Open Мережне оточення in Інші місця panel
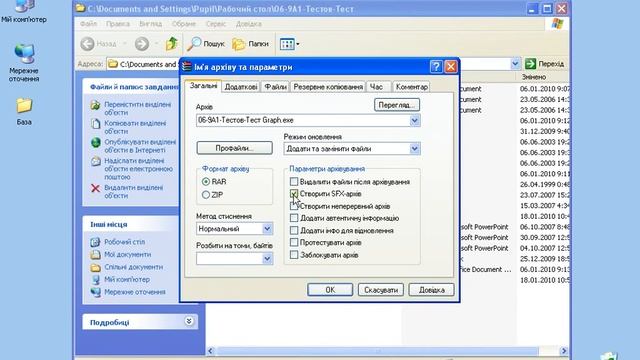 (x=135, y=292)
